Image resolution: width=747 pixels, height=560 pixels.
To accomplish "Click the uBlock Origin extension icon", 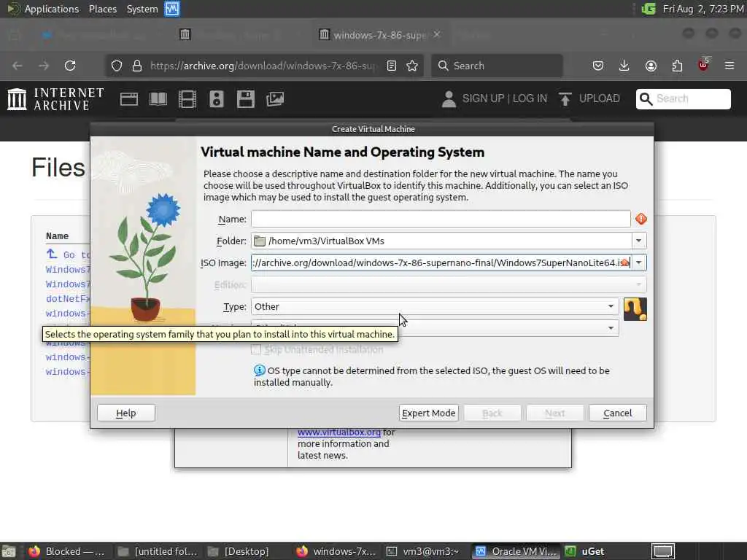I will (703, 65).
